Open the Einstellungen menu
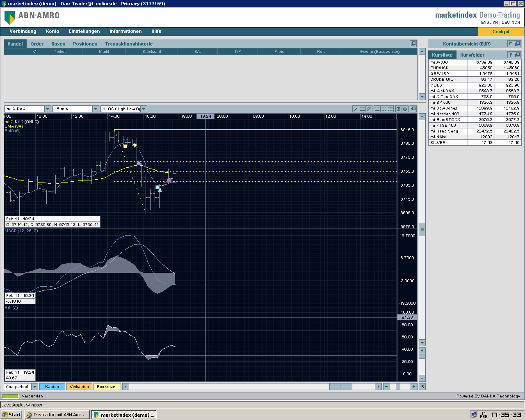This screenshot has height=420, width=525. pyautogui.click(x=84, y=32)
